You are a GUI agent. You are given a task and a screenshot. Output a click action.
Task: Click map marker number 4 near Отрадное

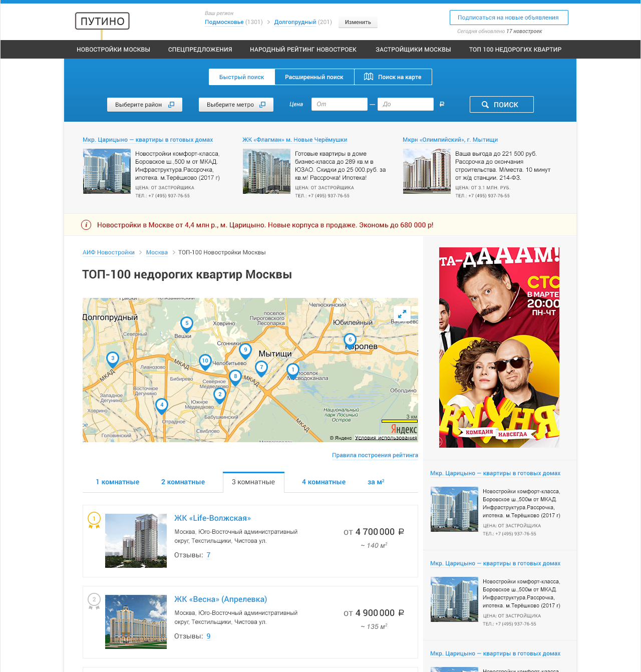pyautogui.click(x=162, y=405)
